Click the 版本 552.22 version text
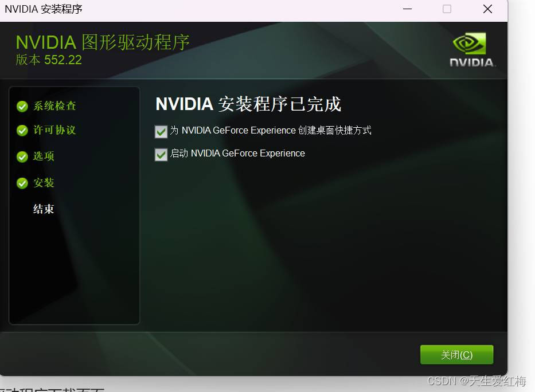The width and height of the screenshot is (535, 392). (49, 60)
